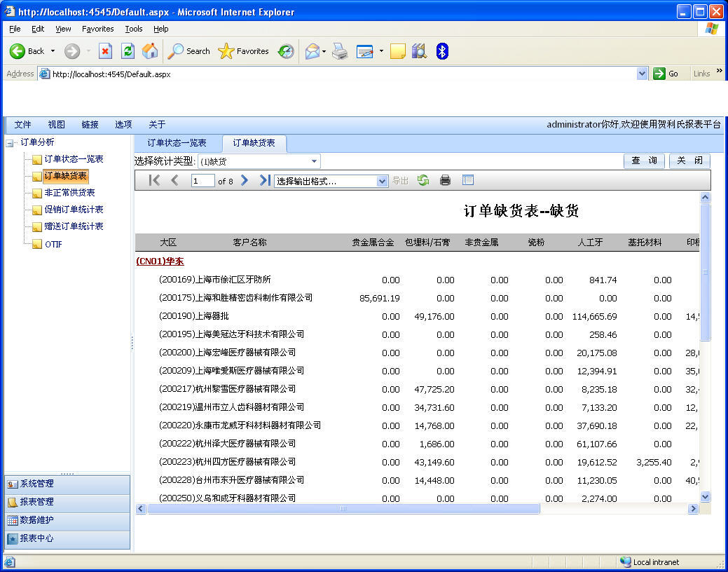The image size is (728, 572).
Task: Go to first report page
Action: 154,180
